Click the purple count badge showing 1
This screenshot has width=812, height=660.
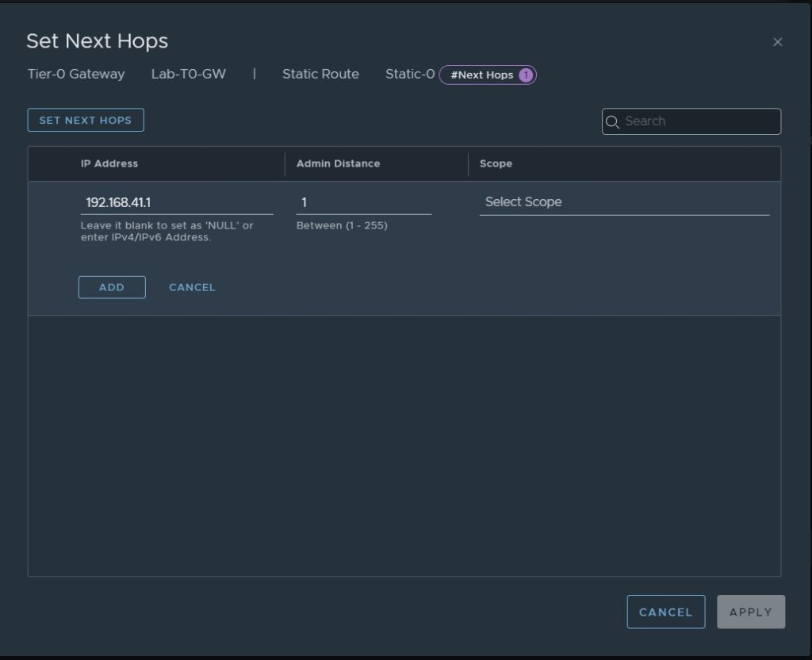click(x=526, y=75)
